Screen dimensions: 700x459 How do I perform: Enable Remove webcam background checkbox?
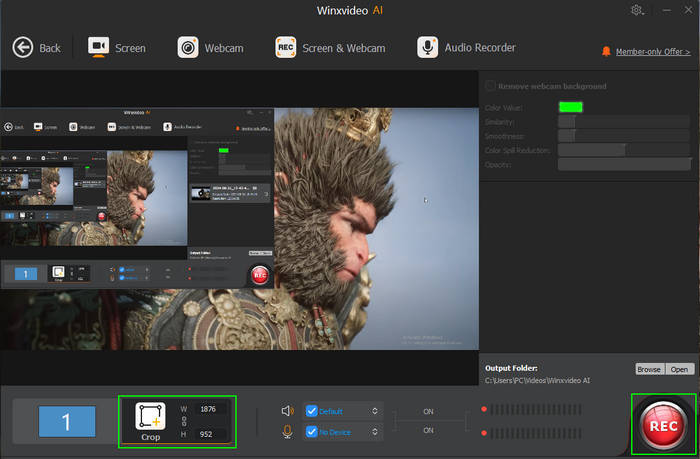pos(490,86)
